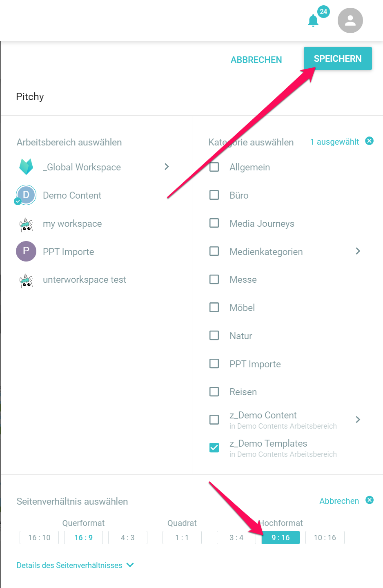
Task: Click ABBRECHEN at the top
Action: 256,60
